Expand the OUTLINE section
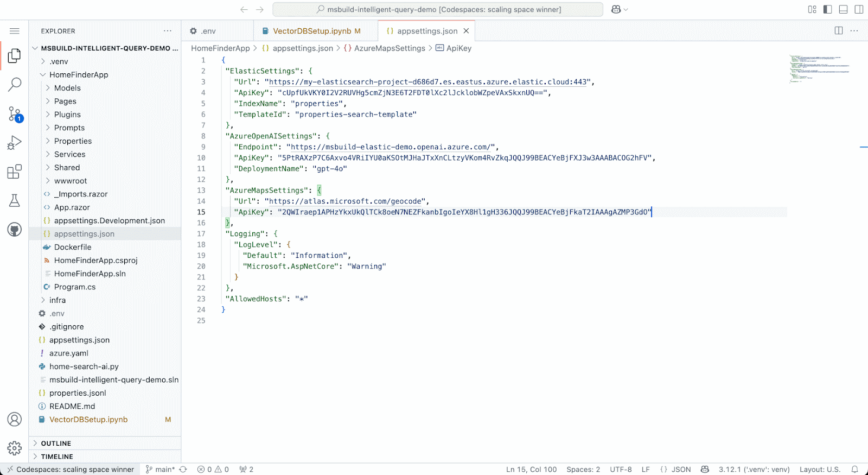Screen dimensions: 868x475 pyautogui.click(x=56, y=444)
